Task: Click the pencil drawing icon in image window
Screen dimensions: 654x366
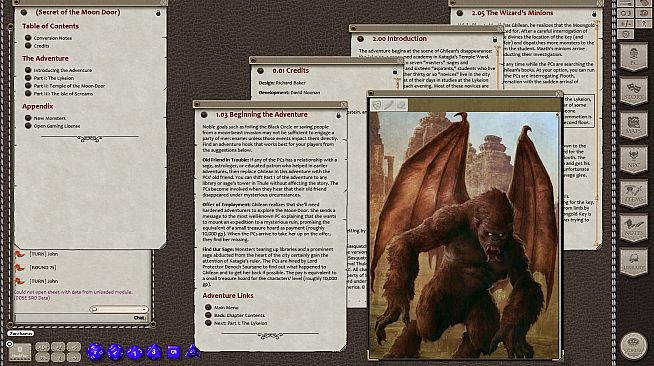Action: 389,105
